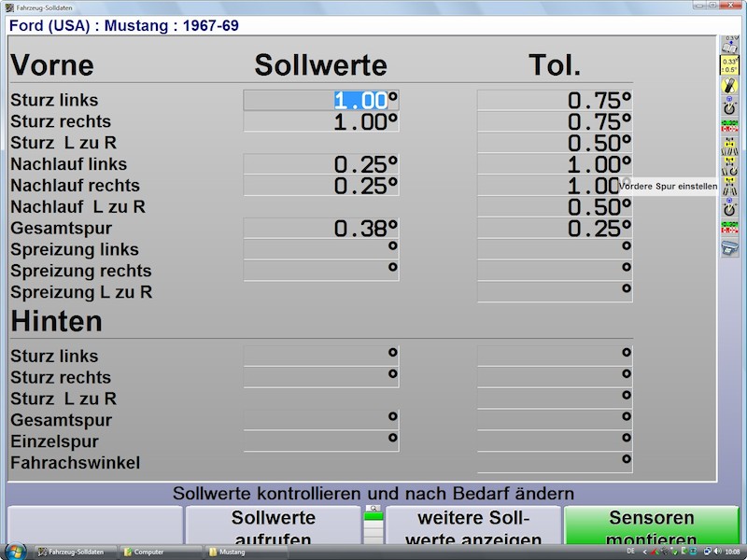Viewport: 747px width, 560px height.
Task: Click the 'Fahrachswinkel' label
Action: tap(76, 462)
